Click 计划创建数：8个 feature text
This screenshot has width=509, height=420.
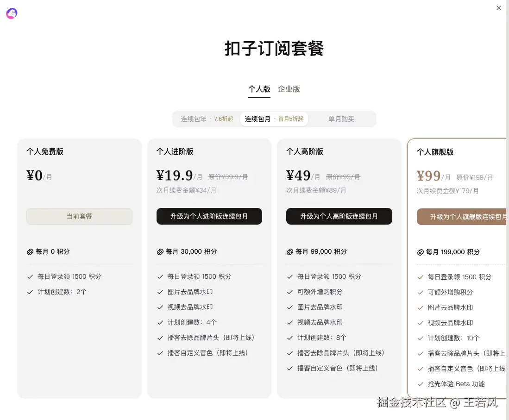(x=322, y=338)
